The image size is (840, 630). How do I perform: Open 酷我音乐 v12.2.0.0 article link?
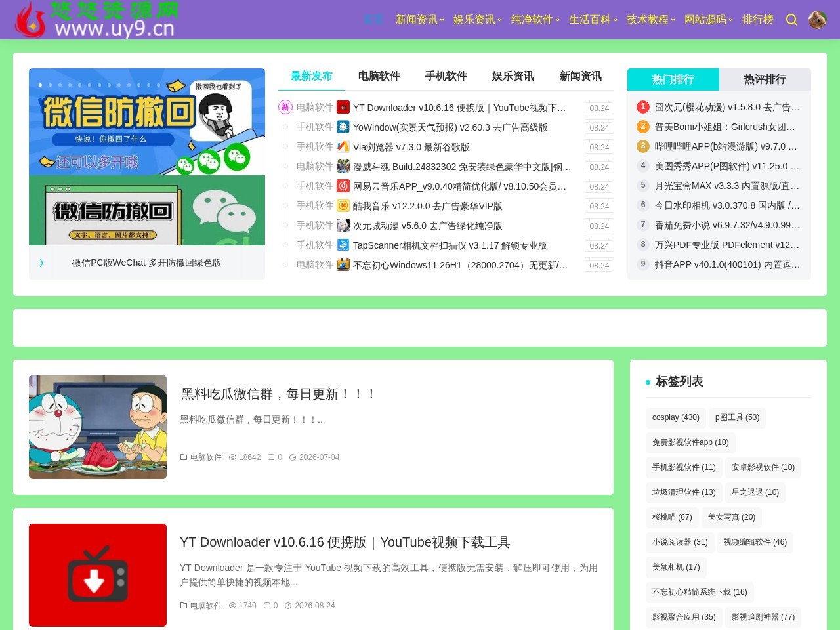pyautogui.click(x=428, y=206)
